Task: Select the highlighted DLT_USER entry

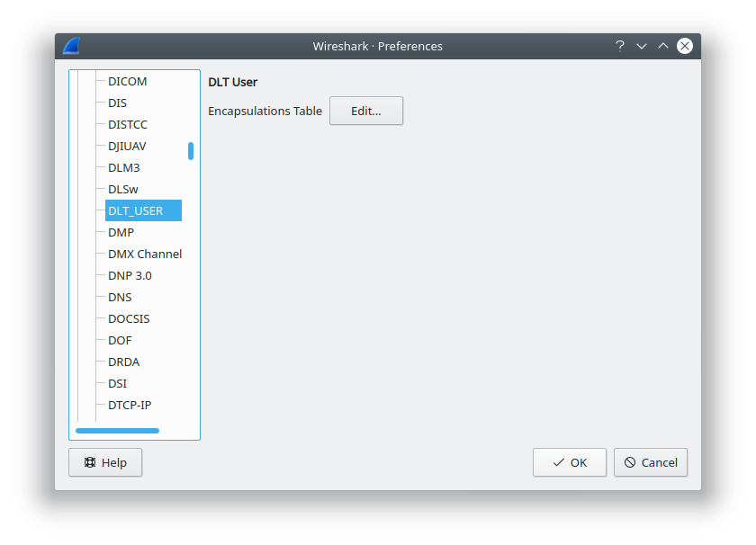Action: pyautogui.click(x=143, y=210)
